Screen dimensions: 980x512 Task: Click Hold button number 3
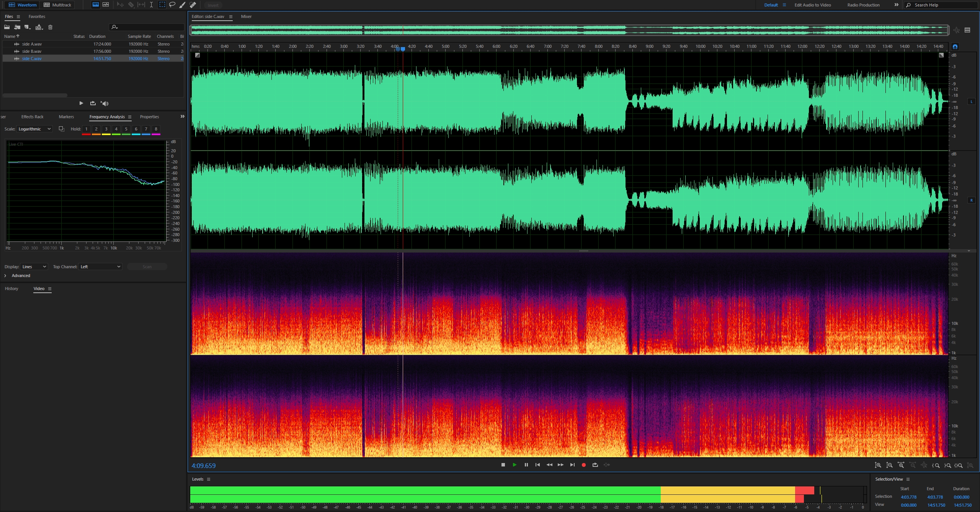106,129
